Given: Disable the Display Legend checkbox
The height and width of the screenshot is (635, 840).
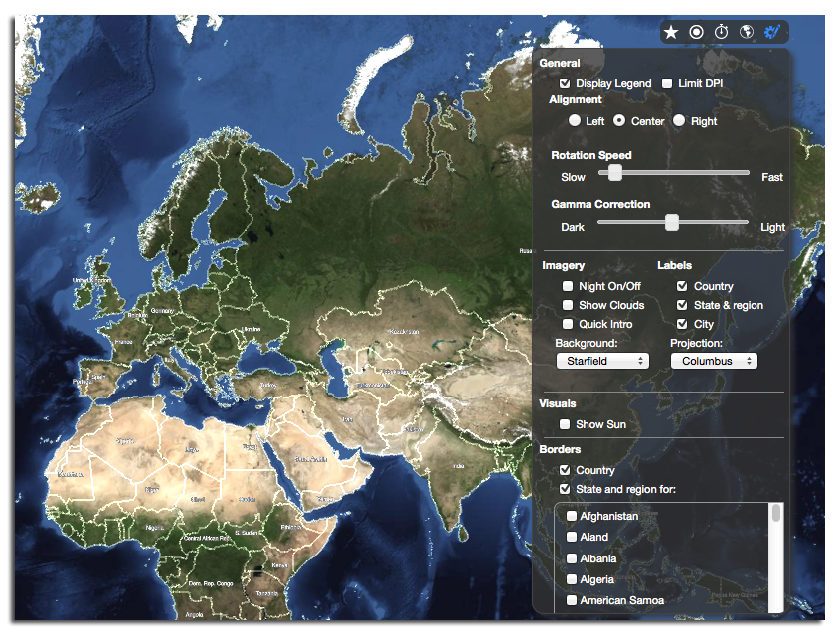Looking at the screenshot, I should (x=566, y=83).
